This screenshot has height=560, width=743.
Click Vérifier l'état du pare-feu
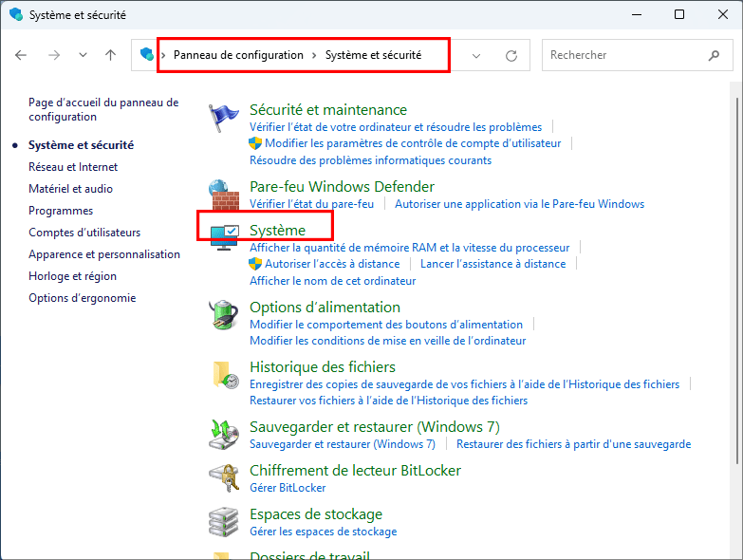coord(312,204)
